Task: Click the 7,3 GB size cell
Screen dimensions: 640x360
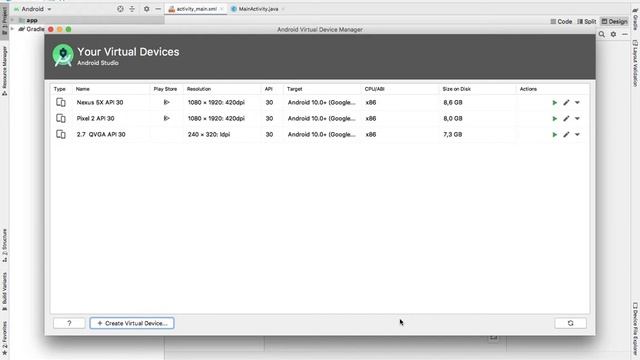Action: pyautogui.click(x=453, y=134)
